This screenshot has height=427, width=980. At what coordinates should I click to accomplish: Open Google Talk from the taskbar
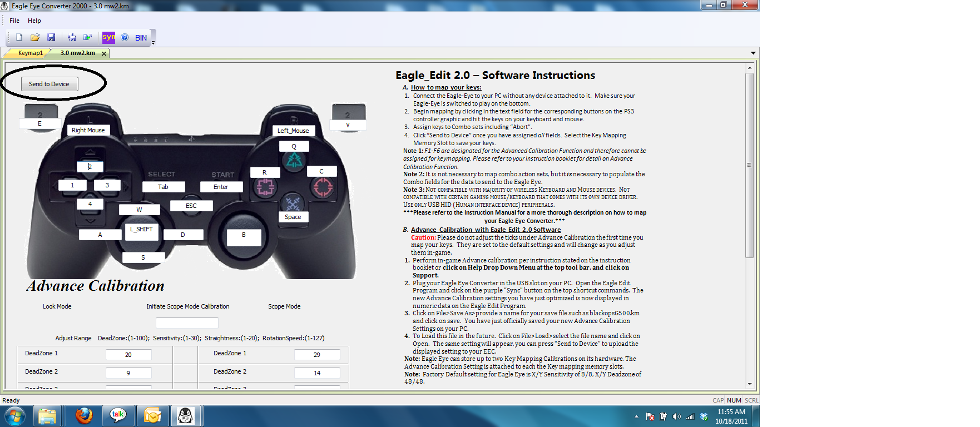tap(118, 416)
